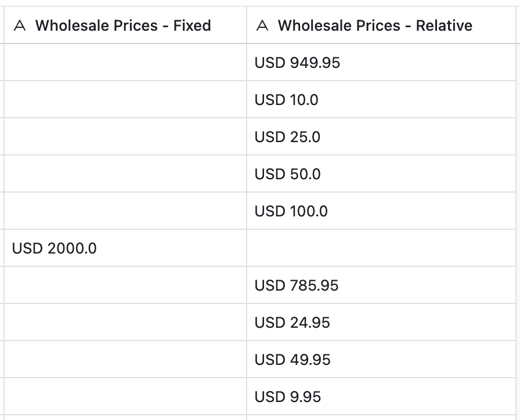Select the Wholesale Prices - Relative column header
The width and height of the screenshot is (520, 420).
pyautogui.click(x=375, y=26)
